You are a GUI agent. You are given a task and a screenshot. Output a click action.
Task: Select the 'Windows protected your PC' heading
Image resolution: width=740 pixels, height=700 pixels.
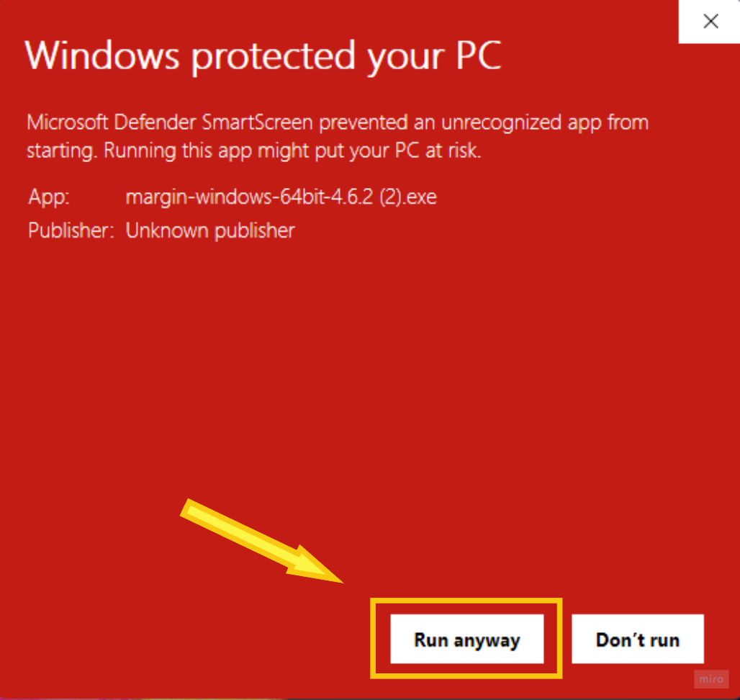263,55
